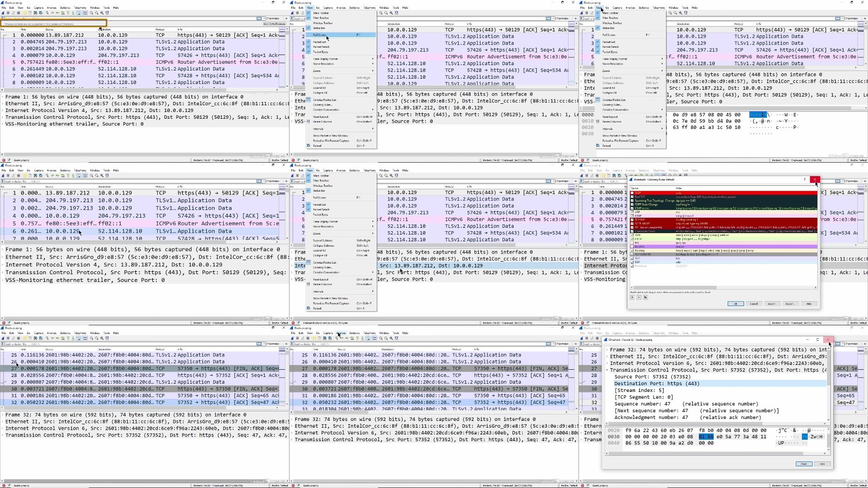Click the copy rule icon in Coloring Rules dialog

(645, 297)
